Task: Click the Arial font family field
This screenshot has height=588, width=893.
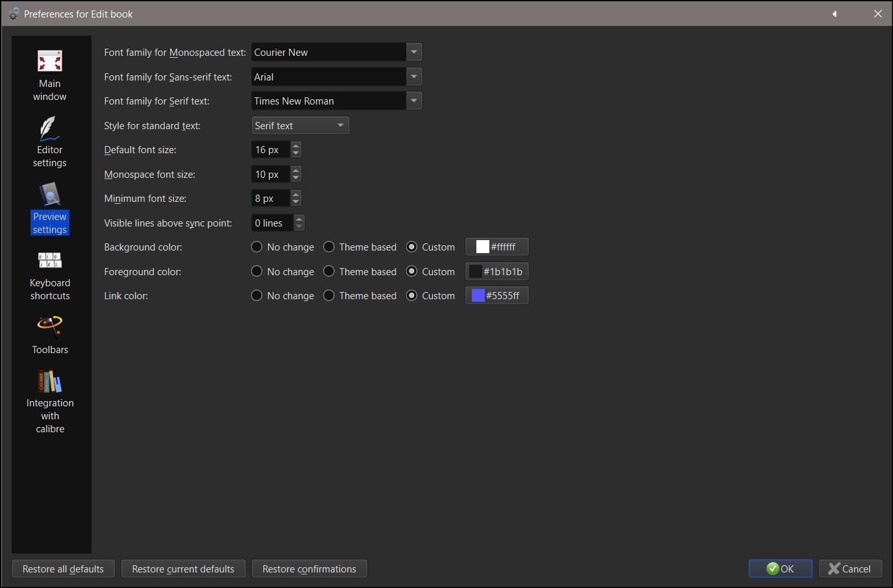Action: [x=329, y=77]
